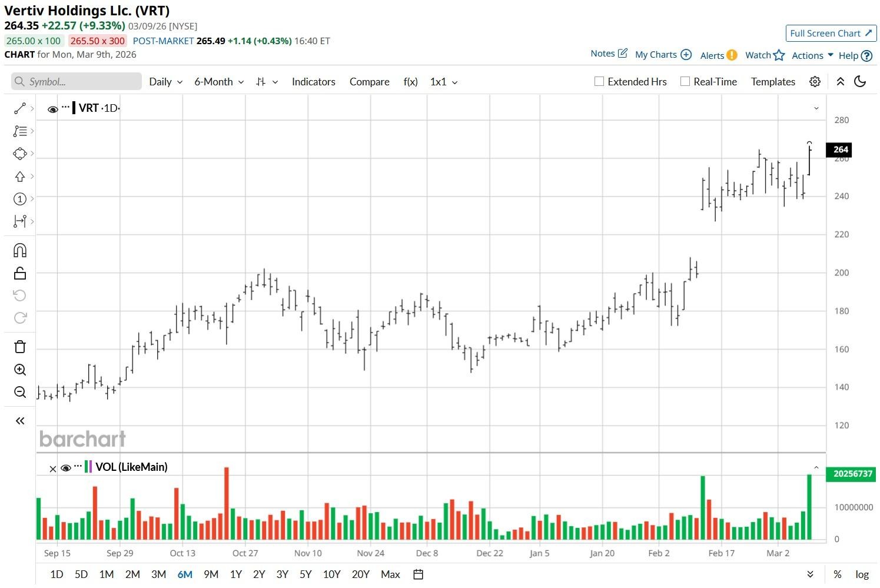
Task: Select the numbered annotation tool
Action: [x=20, y=199]
